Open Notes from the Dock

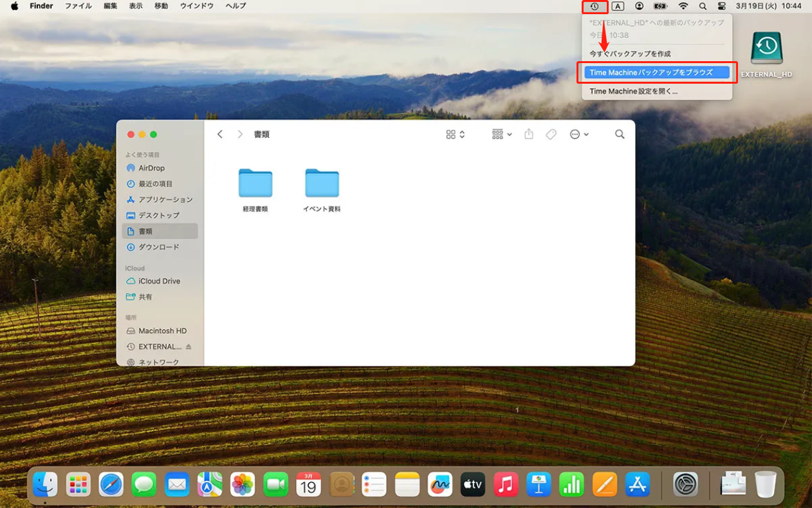click(407, 484)
